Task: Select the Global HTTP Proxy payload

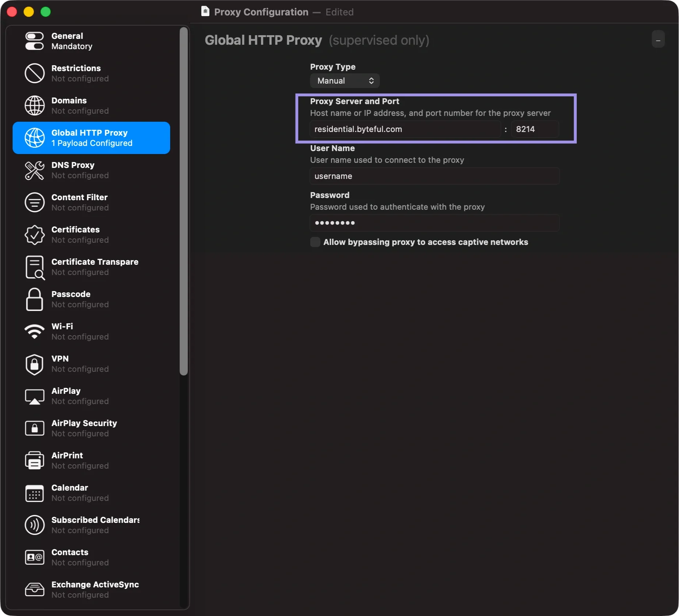Action: click(x=91, y=138)
